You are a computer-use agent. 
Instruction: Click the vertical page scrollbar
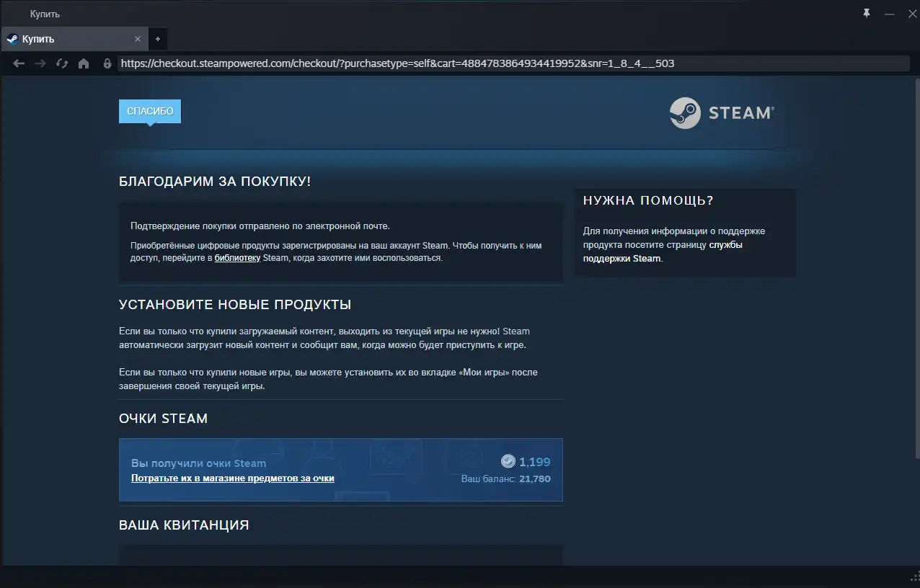click(916, 267)
